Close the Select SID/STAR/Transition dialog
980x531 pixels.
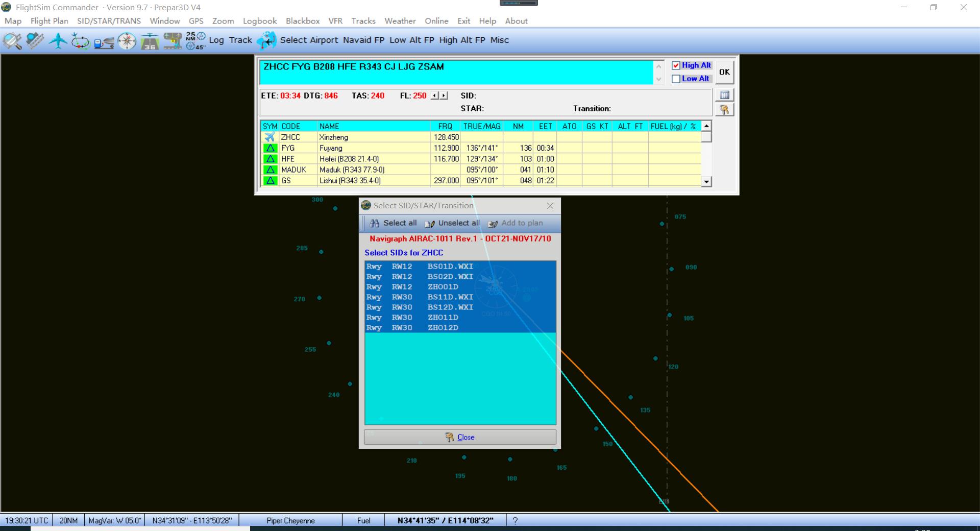pos(550,206)
